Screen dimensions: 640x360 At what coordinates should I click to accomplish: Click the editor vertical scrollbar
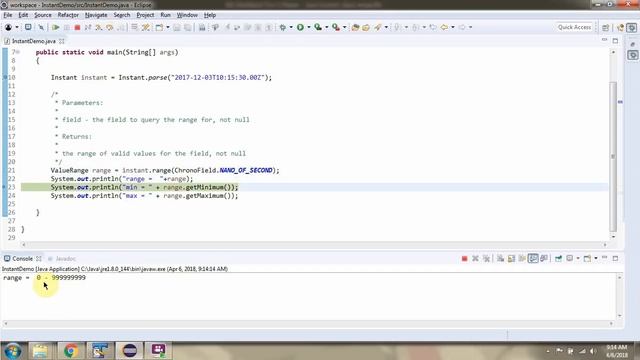pos(613,156)
